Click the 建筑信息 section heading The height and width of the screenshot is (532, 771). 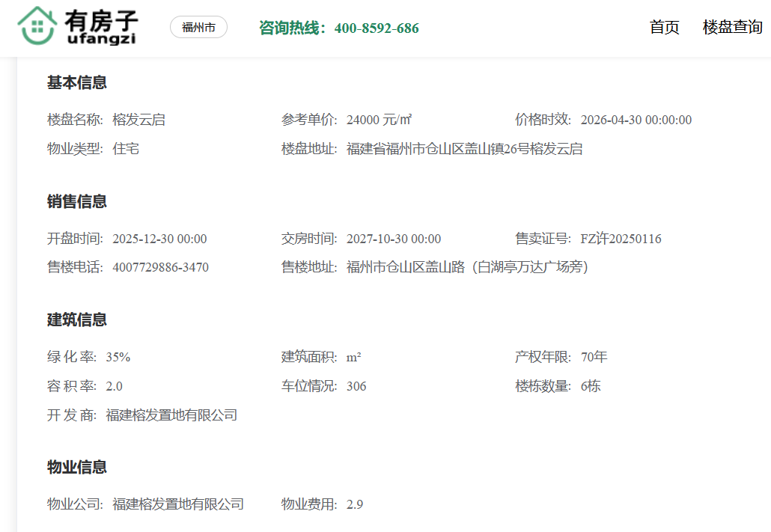click(76, 319)
